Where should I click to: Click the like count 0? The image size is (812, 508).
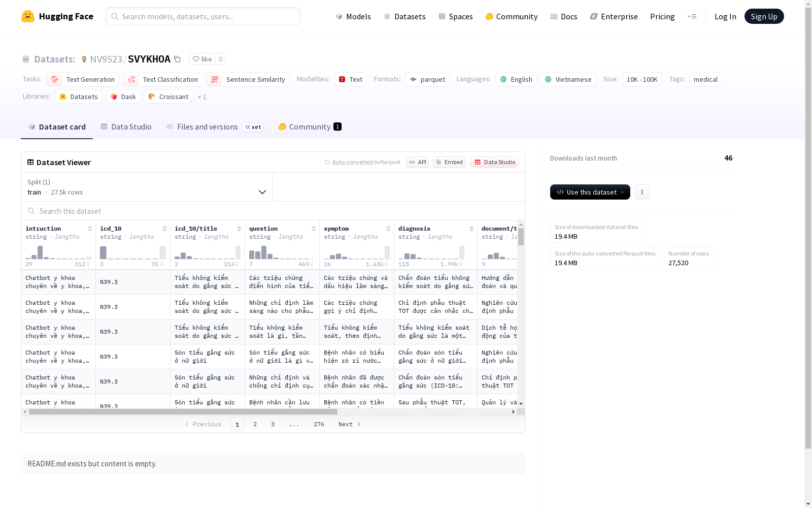[x=220, y=59]
